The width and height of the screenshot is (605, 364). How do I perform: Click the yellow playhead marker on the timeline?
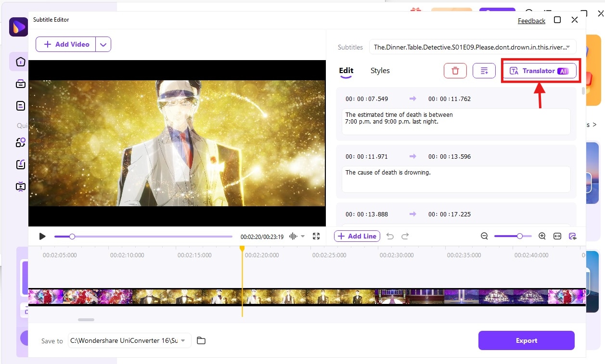pyautogui.click(x=242, y=249)
